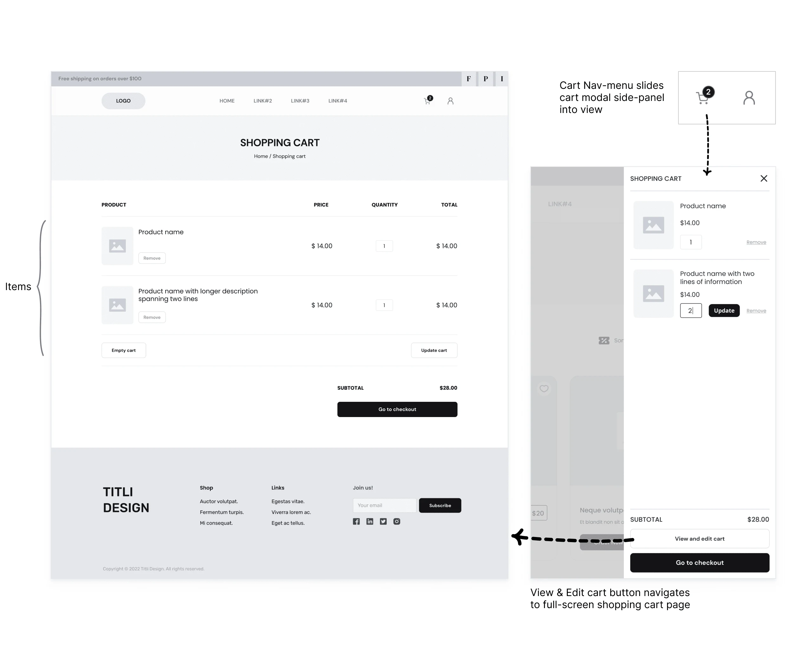Viewport: 812px width, 650px height.
Task: Click the Remove link on first cart item
Action: (152, 257)
